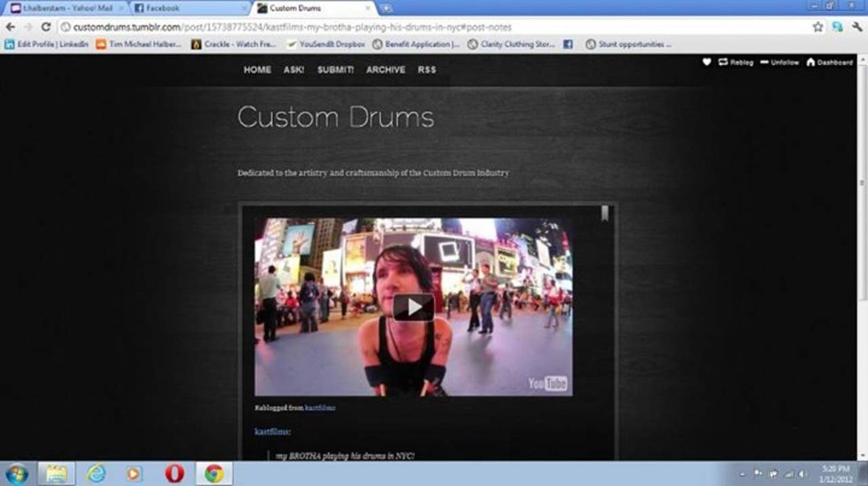Go to the Tumblr Dashboard
Screen dimensions: 868x486
829,62
